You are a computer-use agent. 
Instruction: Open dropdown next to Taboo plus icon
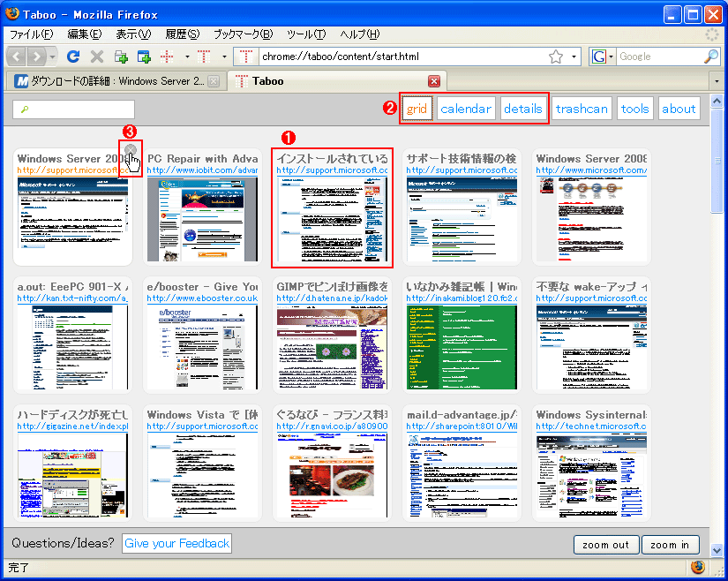click(x=187, y=57)
